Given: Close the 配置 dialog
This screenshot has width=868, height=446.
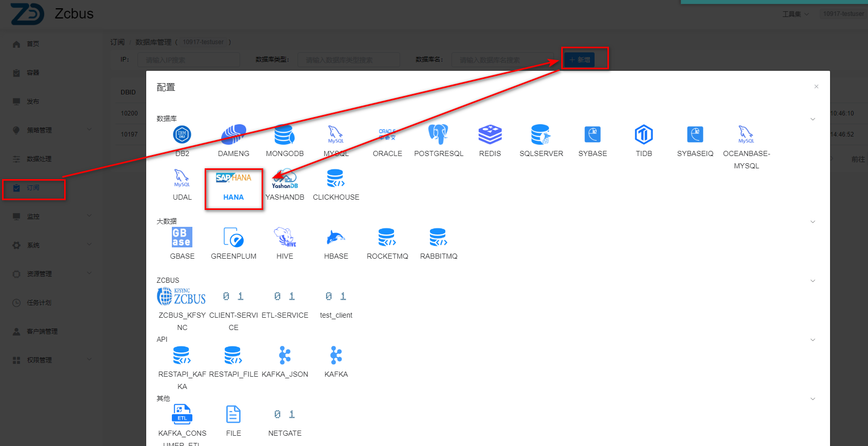Looking at the screenshot, I should pos(816,87).
